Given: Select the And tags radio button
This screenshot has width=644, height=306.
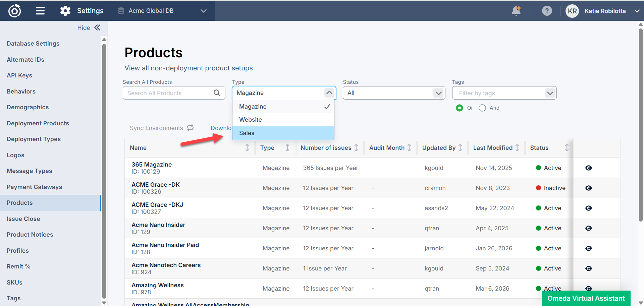Looking at the screenshot, I should [482, 108].
